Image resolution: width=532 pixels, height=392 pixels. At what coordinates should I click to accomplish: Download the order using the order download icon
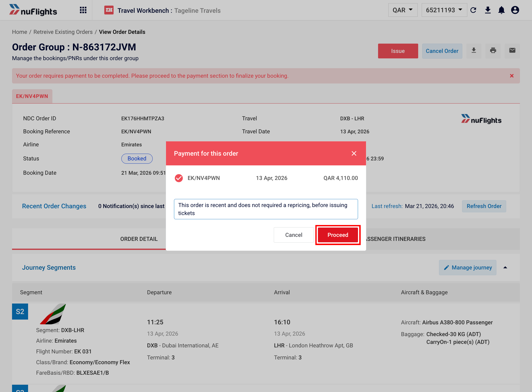tap(474, 51)
